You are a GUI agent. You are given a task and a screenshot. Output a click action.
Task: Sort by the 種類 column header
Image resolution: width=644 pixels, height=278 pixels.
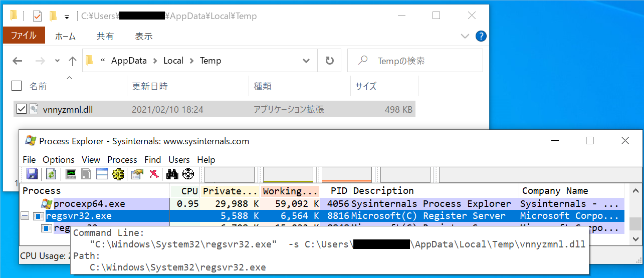(300, 86)
